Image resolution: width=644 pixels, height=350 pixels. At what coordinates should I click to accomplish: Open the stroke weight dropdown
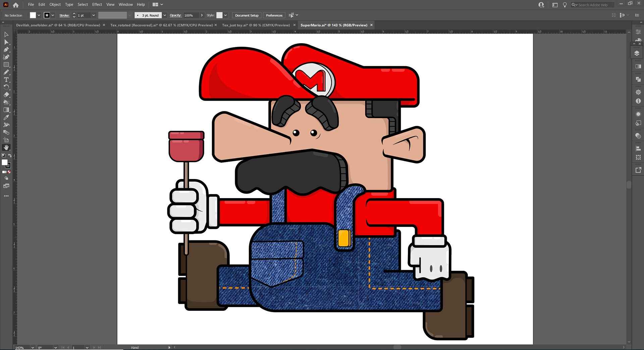tap(94, 15)
